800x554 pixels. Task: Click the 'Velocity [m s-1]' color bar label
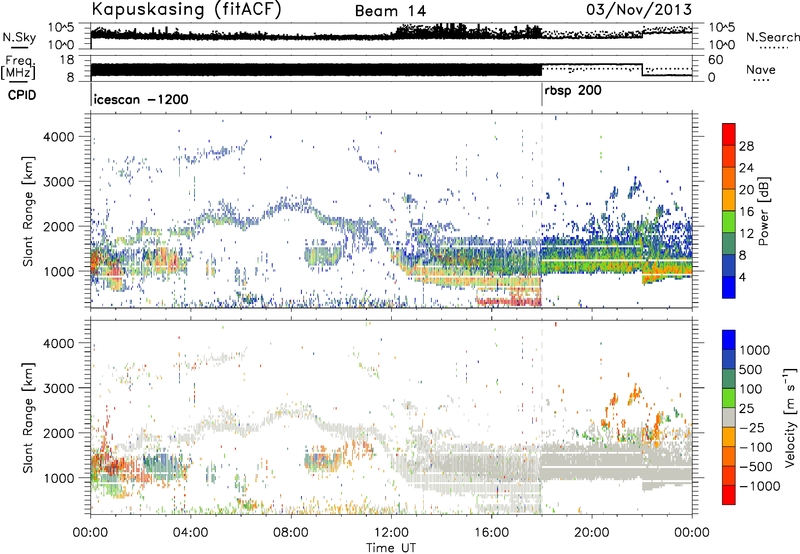(x=790, y=416)
